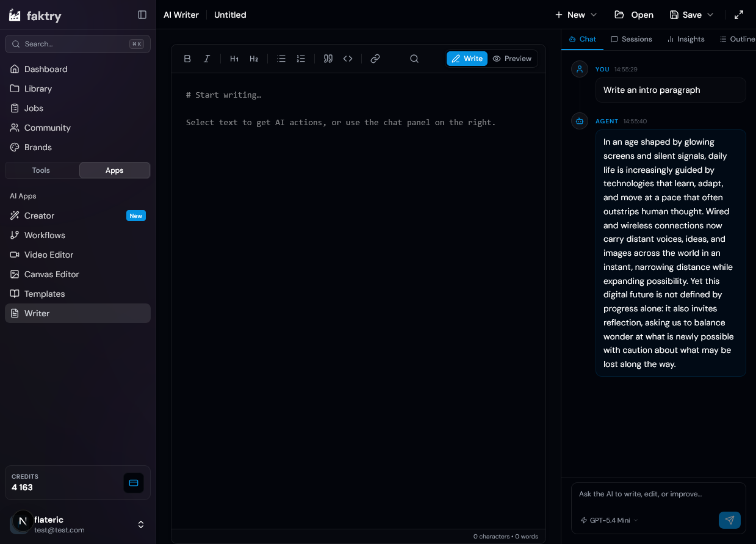This screenshot has width=756, height=544.
Task: Click the Save button
Action: [686, 15]
